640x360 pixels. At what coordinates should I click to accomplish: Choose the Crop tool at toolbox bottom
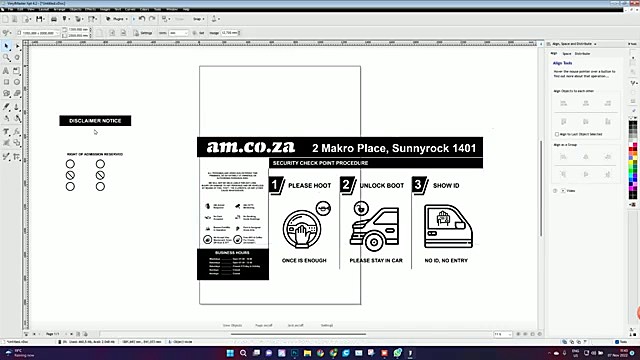(x=17, y=156)
